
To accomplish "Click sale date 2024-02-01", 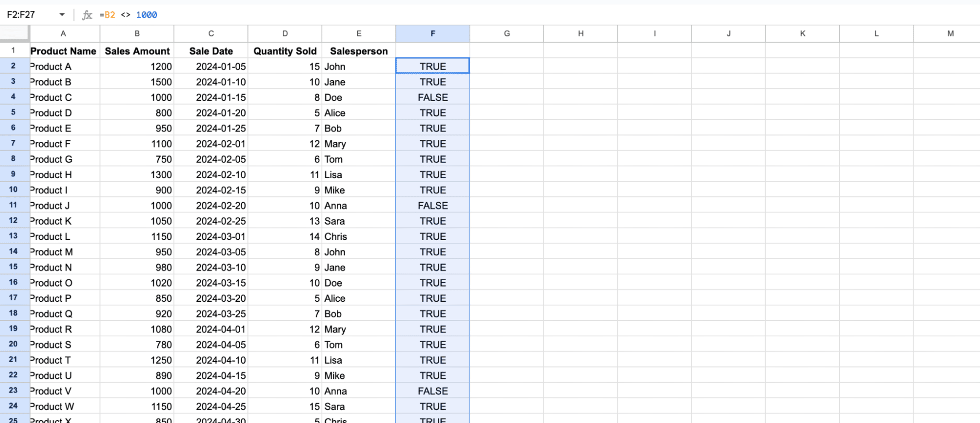I will [211, 144].
